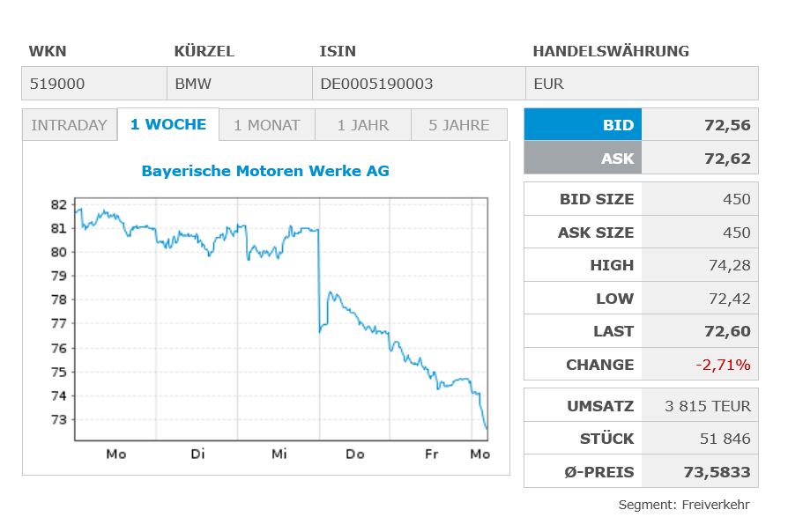This screenshot has width=788, height=532.
Task: Click the HIGH value 74,28
Action: click(x=730, y=265)
